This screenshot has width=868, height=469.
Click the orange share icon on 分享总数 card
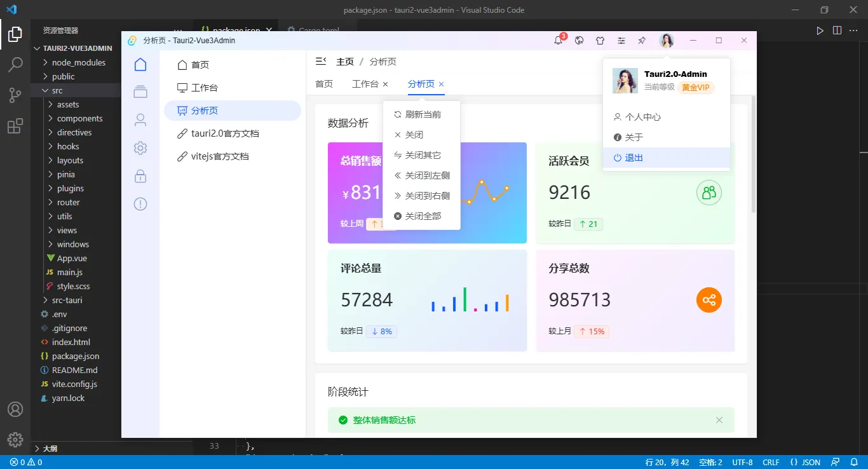pos(709,300)
